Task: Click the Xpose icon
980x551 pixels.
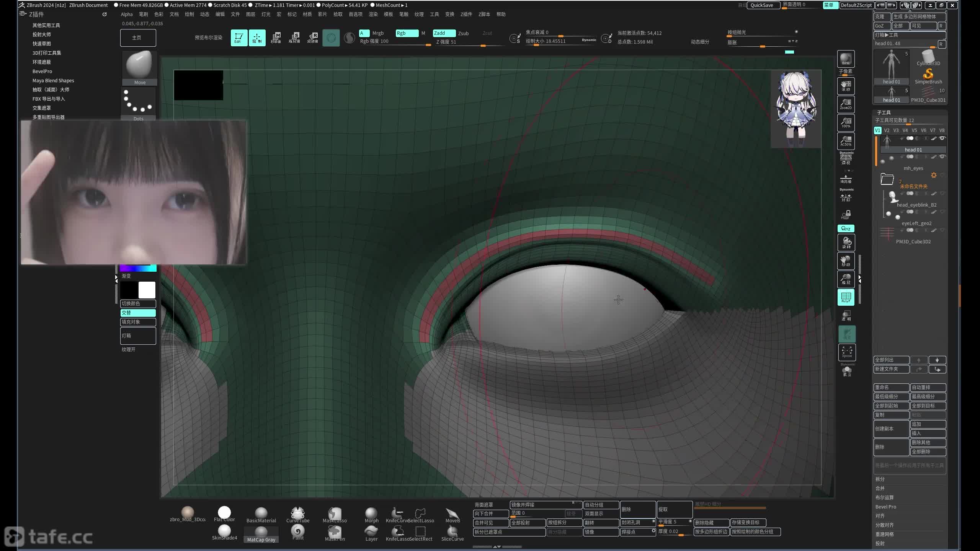Action: [x=847, y=352]
